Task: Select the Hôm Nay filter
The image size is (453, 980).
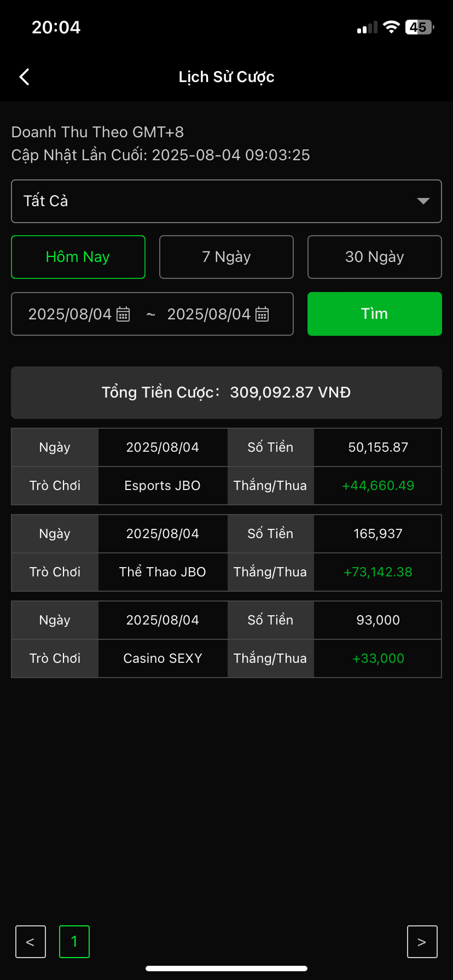Action: tap(78, 257)
